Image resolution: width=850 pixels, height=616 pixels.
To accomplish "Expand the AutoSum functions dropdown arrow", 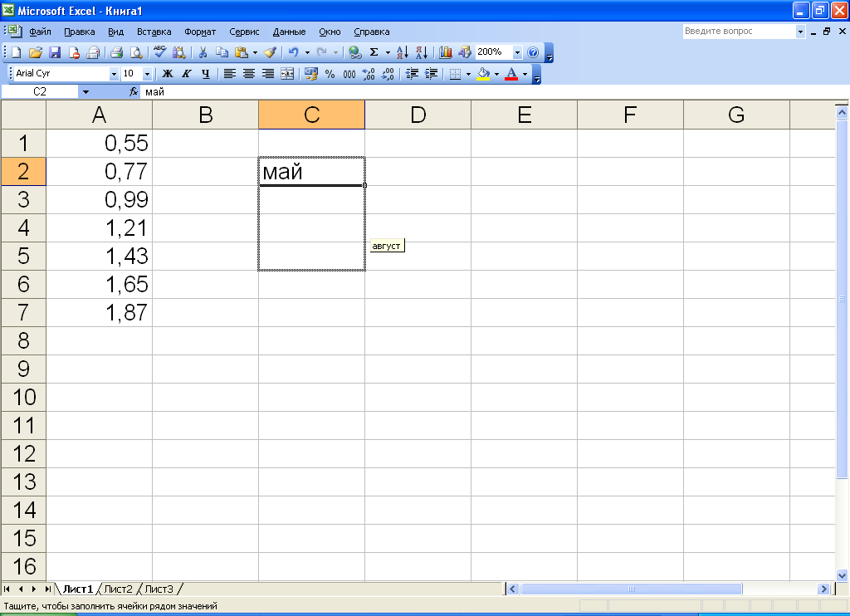I will coord(388,52).
